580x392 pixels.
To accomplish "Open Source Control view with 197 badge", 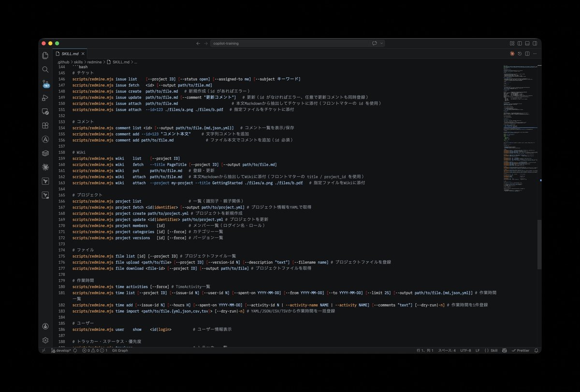I will pos(45,84).
